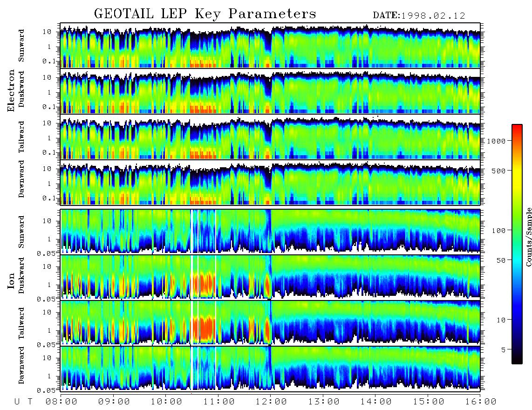The image size is (532, 410).
Task: Click the Ion Tailward panel label
Action: tap(21, 323)
